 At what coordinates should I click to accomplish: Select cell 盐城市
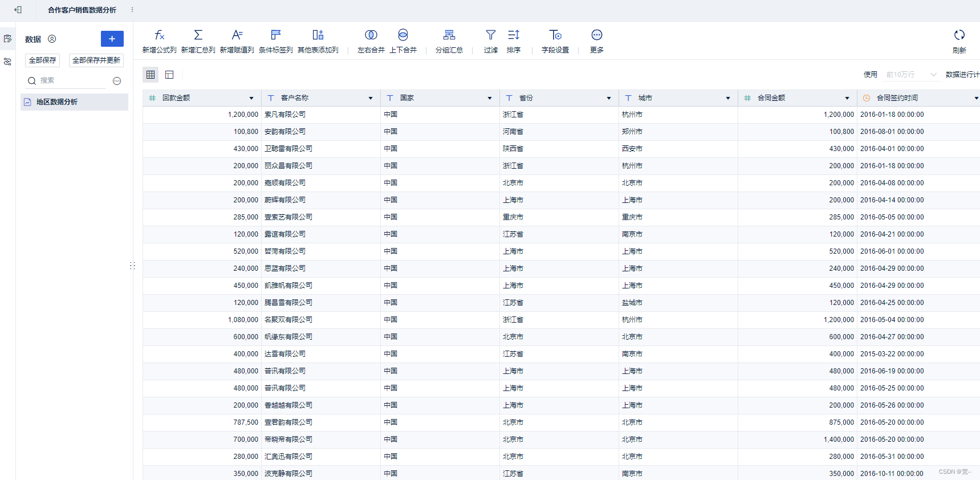click(x=678, y=303)
